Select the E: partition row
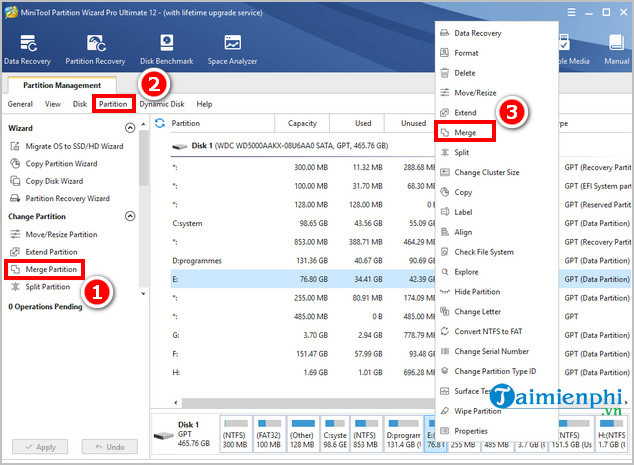This screenshot has width=634, height=465. tap(303, 279)
